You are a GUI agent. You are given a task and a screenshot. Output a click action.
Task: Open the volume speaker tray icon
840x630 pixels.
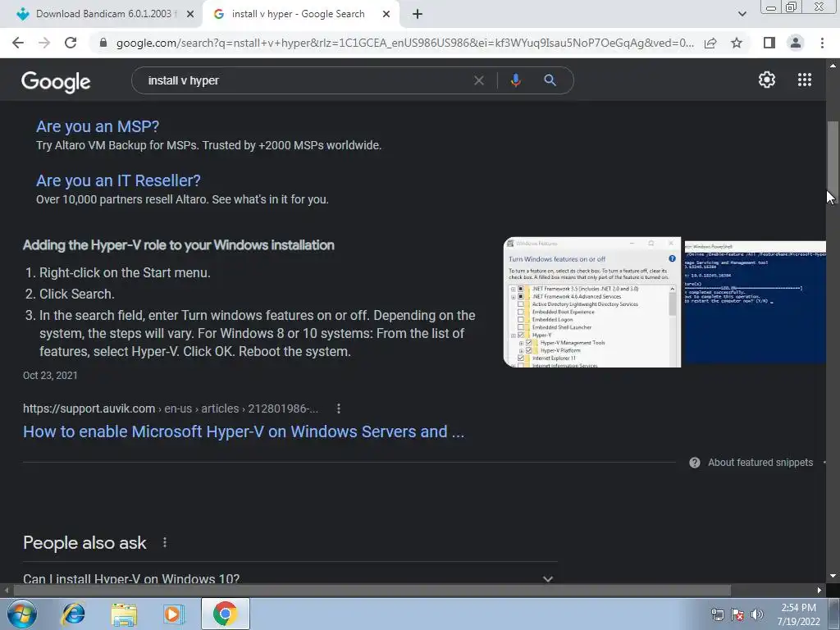tap(757, 615)
